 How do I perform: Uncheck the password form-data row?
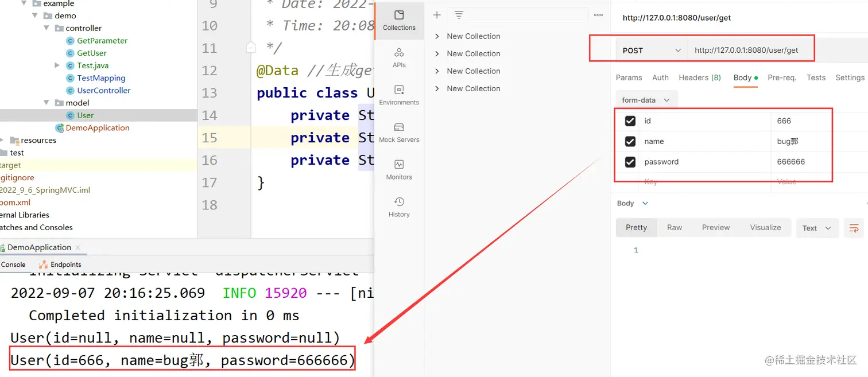click(x=630, y=162)
